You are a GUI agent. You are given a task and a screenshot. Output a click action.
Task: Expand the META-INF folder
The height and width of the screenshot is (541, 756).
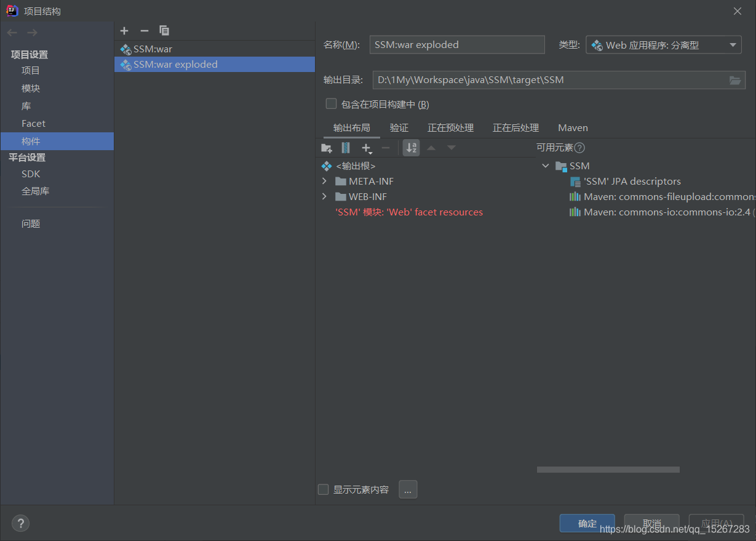coord(325,182)
